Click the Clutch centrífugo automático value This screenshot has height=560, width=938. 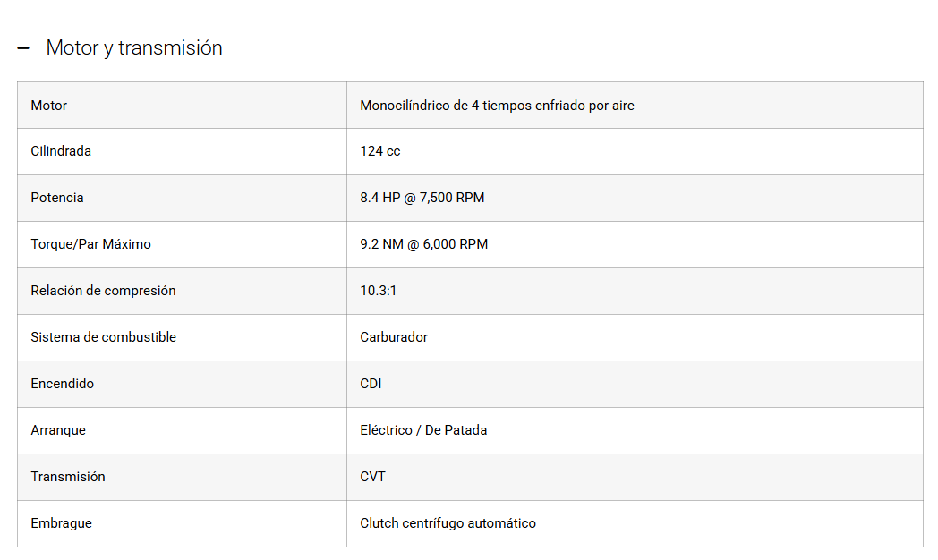point(448,523)
